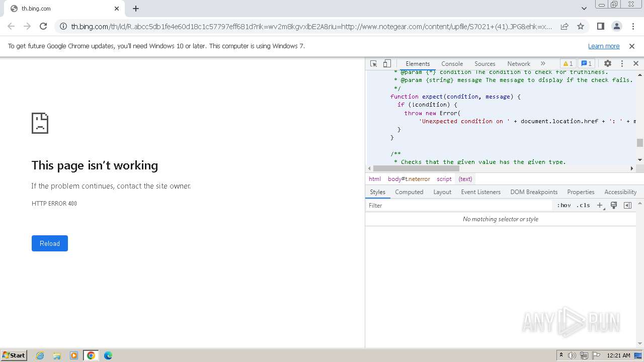644x362 pixels.
Task: Click the styles Filter input field
Action: point(459,206)
